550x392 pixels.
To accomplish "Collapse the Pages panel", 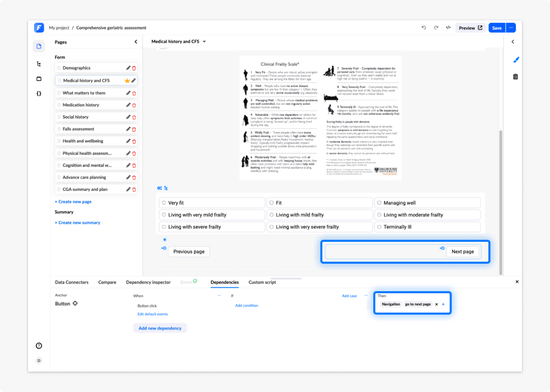I will point(136,42).
